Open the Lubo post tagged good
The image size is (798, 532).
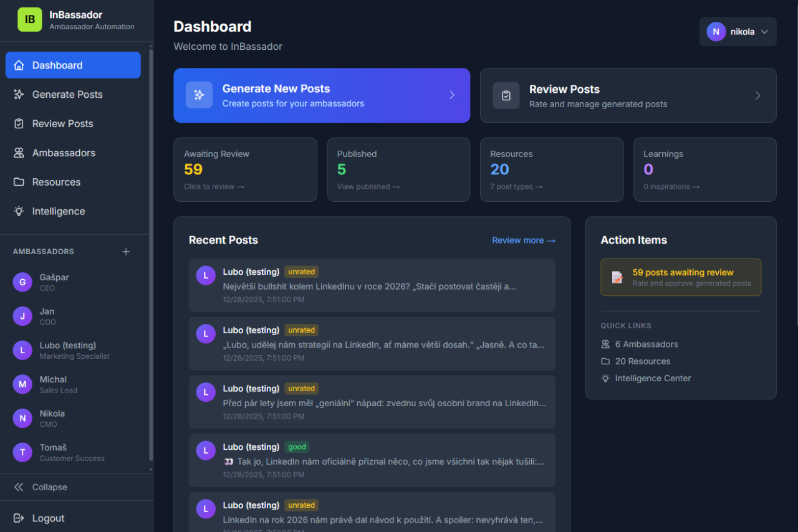[372, 460]
